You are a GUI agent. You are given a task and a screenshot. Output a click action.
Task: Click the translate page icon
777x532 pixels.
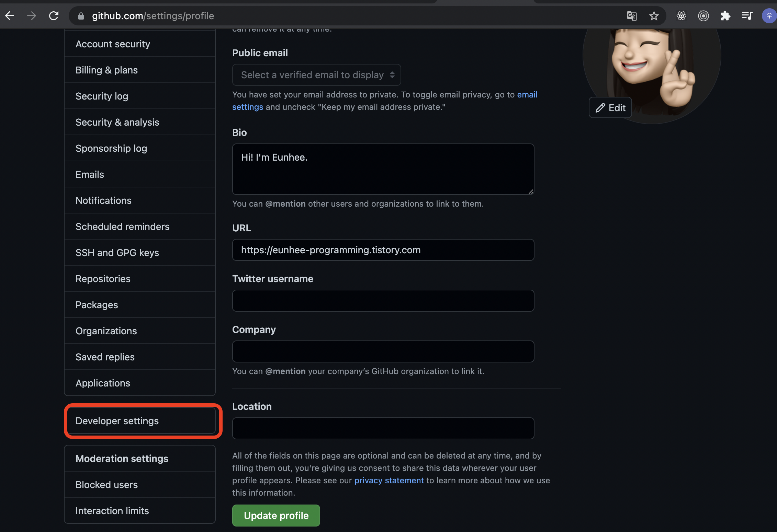coord(632,16)
